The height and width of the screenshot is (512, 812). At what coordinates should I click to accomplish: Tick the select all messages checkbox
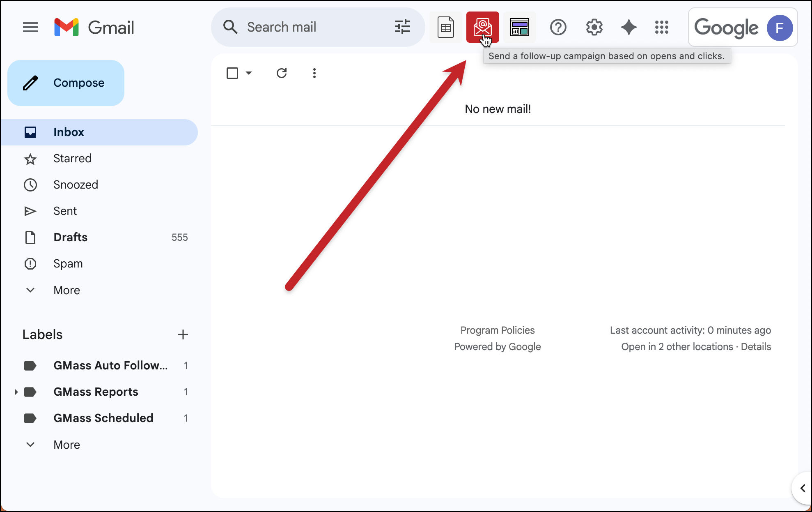[232, 73]
